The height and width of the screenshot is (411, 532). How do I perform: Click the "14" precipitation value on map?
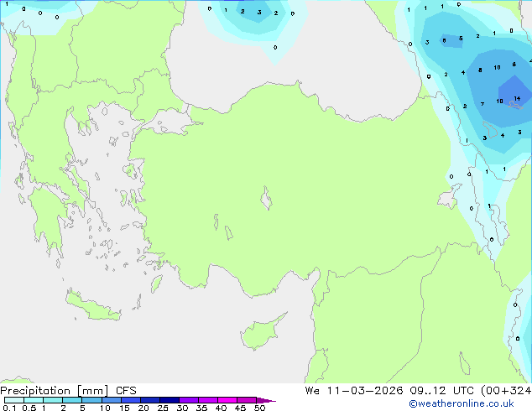point(517,99)
